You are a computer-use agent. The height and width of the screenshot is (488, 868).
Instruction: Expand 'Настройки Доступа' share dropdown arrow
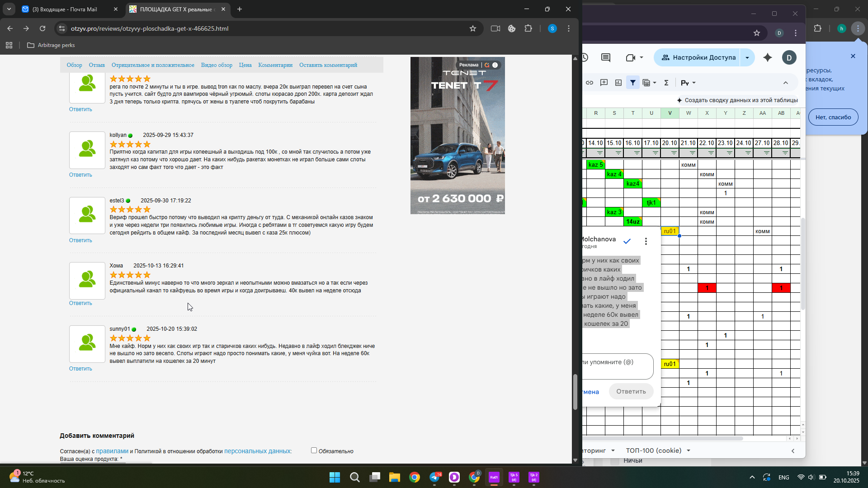747,57
